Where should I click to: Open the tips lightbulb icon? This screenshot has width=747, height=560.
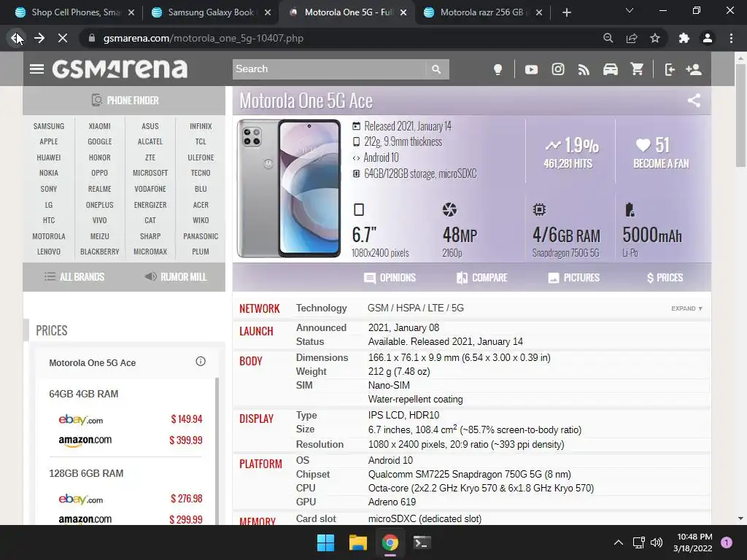coord(498,69)
